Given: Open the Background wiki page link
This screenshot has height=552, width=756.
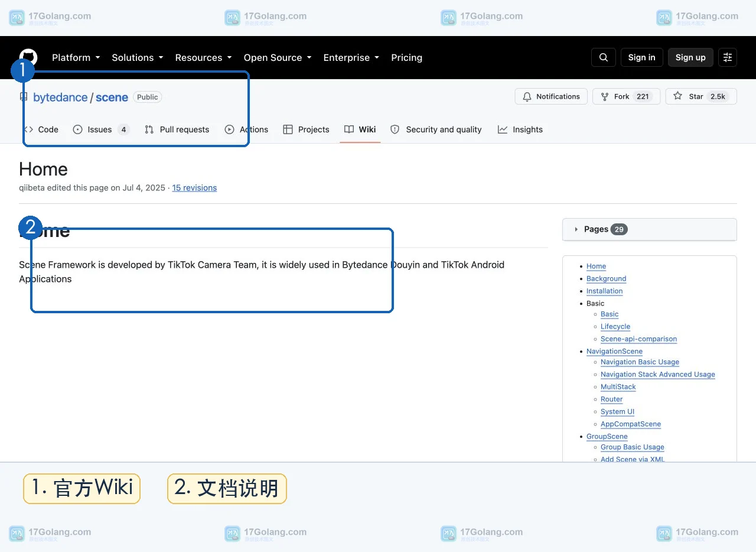Looking at the screenshot, I should [x=606, y=279].
